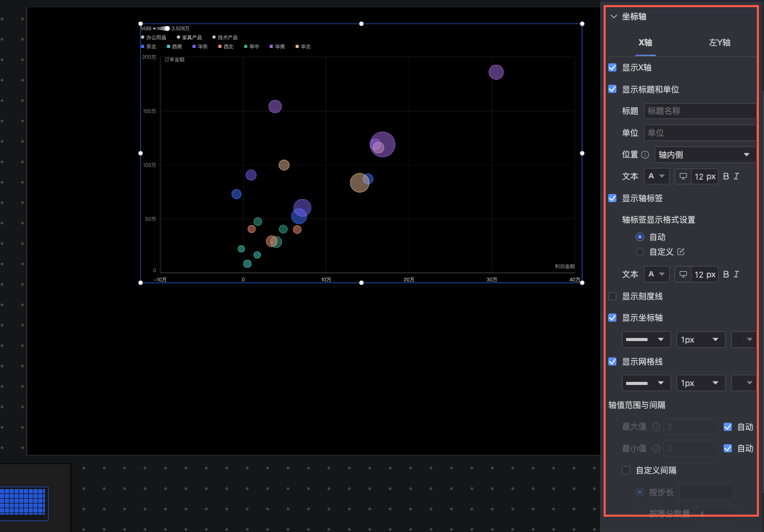Click the info icon beside 位置
Viewport: 764px width, 532px height.
(x=645, y=155)
